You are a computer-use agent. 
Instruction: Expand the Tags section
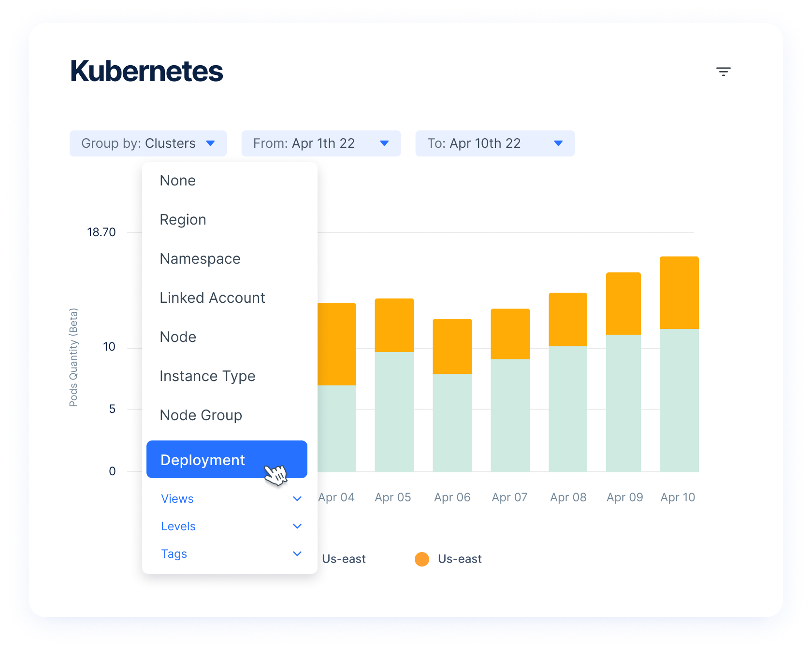(x=231, y=554)
